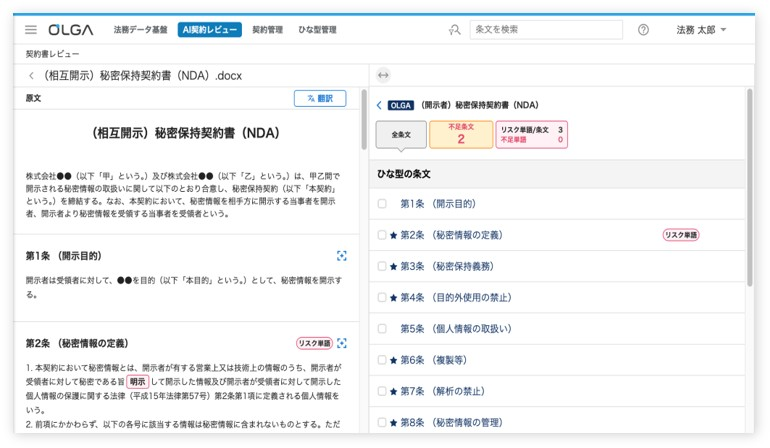
Task: Click the left document pane scrollbar
Action: [x=364, y=120]
